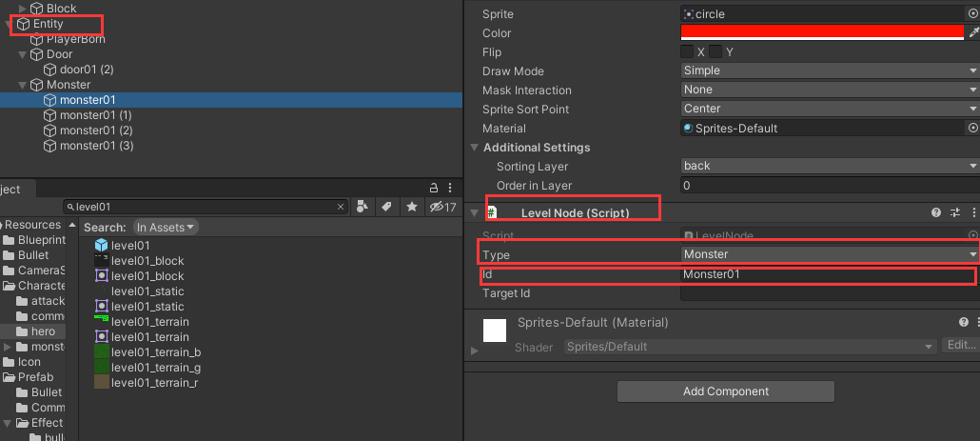Image resolution: width=980 pixels, height=441 pixels.
Task: Click the shader Edit button
Action: pyautogui.click(x=960, y=346)
